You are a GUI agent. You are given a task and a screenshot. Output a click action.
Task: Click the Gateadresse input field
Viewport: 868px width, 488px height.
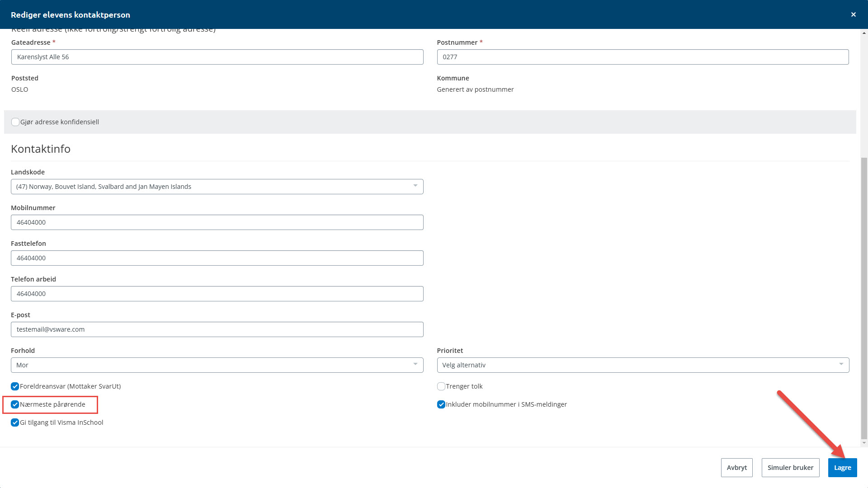pos(217,57)
